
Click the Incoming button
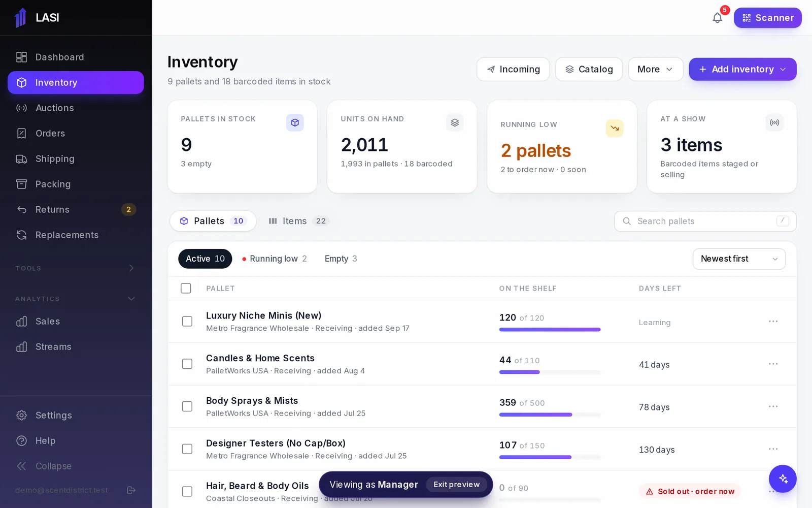coord(513,69)
